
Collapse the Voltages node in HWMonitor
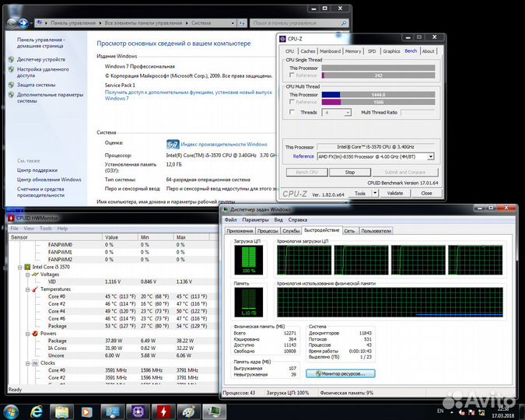28,275
